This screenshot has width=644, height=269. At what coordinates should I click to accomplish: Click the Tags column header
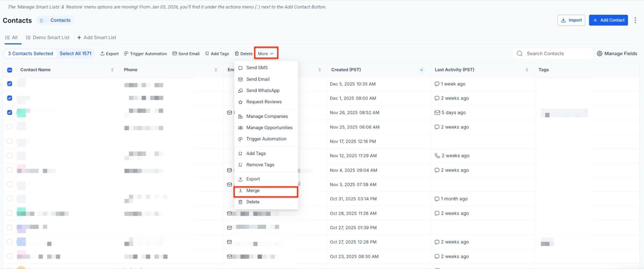click(543, 70)
